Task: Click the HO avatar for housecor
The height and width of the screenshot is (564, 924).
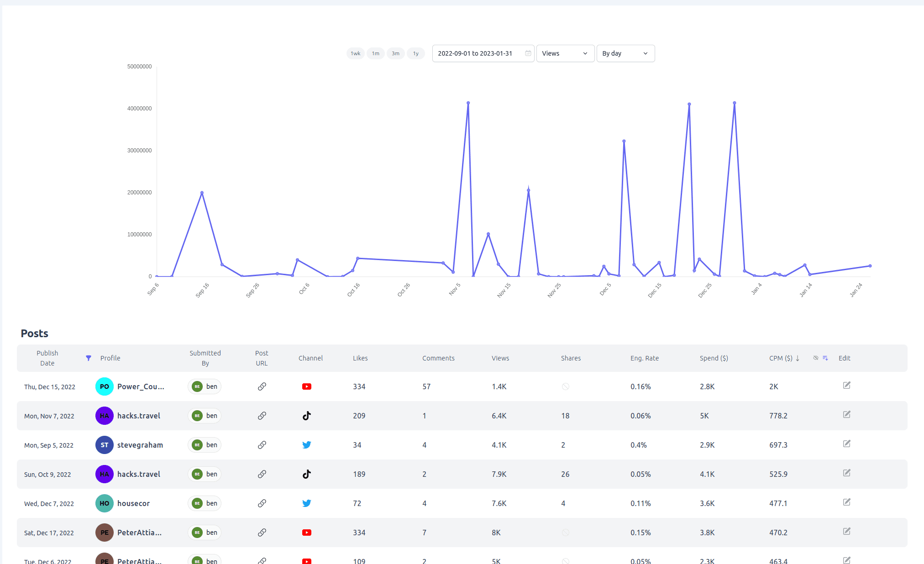Action: pos(105,503)
